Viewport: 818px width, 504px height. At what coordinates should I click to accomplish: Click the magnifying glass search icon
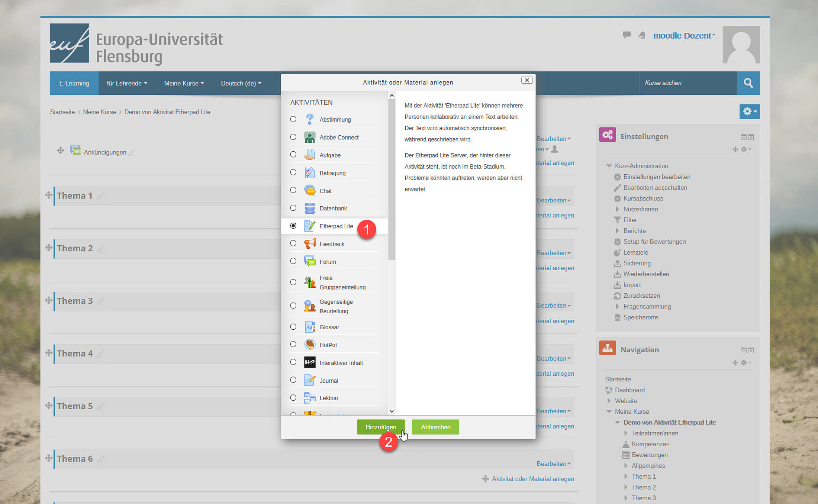click(748, 83)
